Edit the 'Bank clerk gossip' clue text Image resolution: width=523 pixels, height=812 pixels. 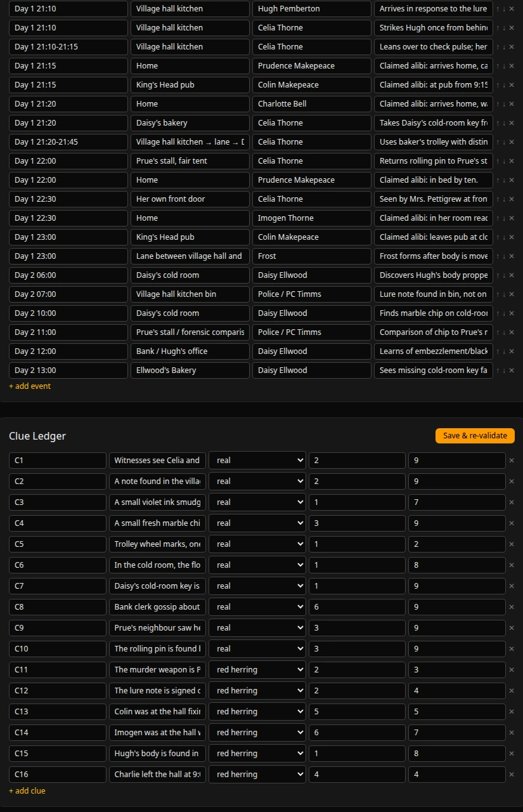(158, 607)
